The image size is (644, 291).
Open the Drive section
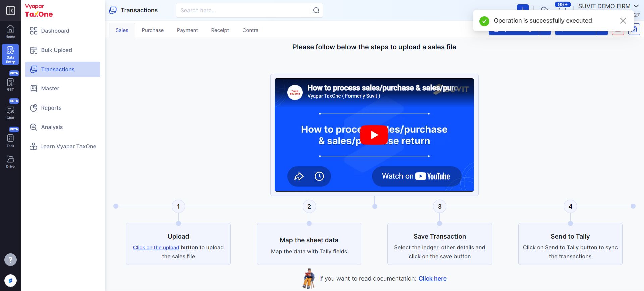point(10,162)
